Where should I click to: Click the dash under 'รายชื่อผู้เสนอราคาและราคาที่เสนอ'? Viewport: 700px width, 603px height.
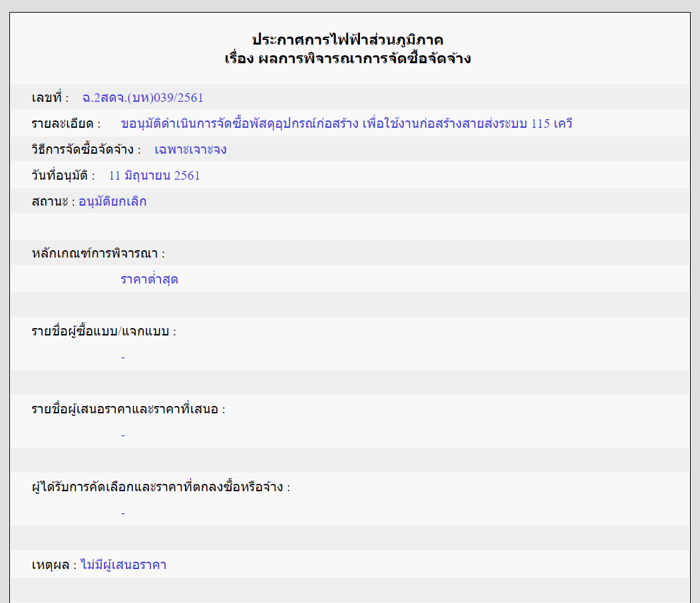point(123,435)
